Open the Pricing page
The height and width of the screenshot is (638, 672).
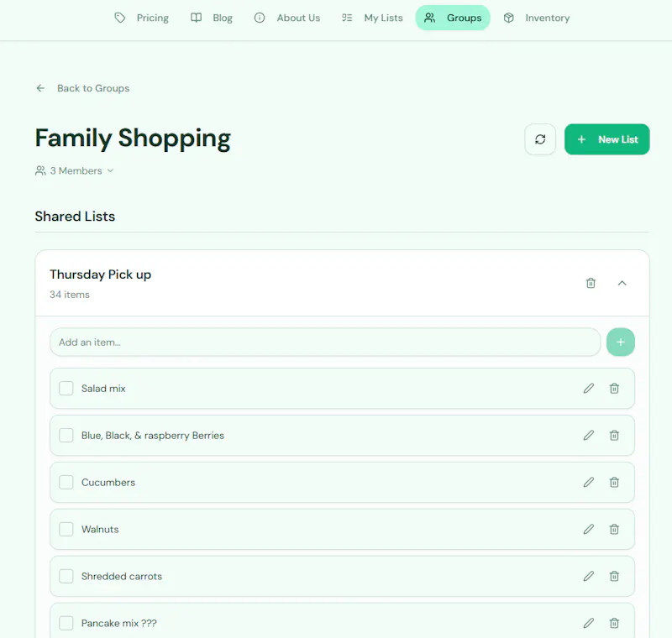(141, 18)
